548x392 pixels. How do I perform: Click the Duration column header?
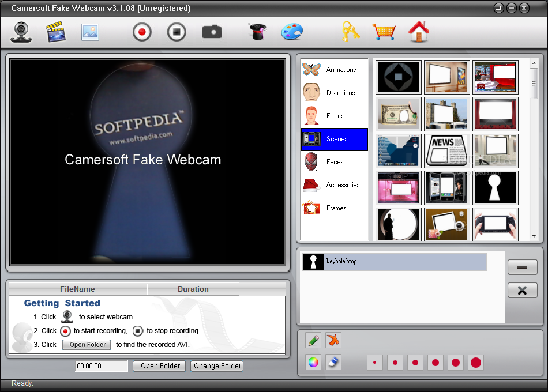click(x=193, y=289)
